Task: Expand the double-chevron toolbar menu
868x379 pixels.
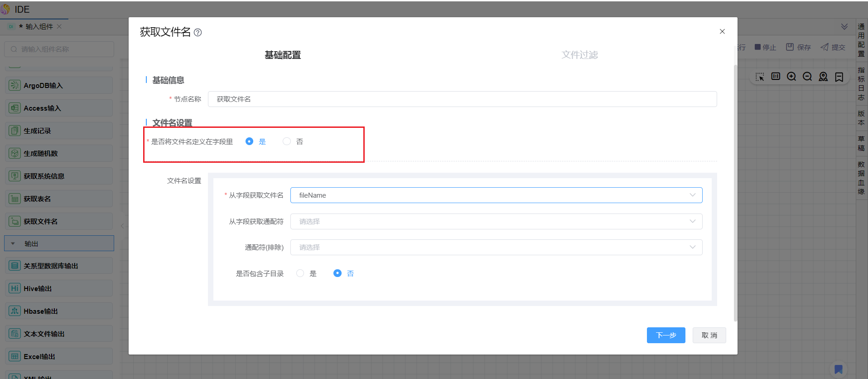Action: point(844,27)
